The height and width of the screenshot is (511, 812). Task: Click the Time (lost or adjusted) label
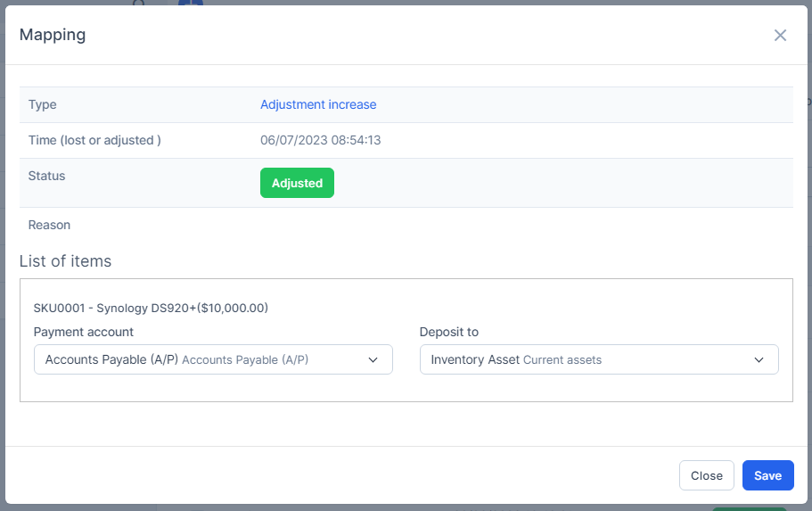(x=94, y=140)
